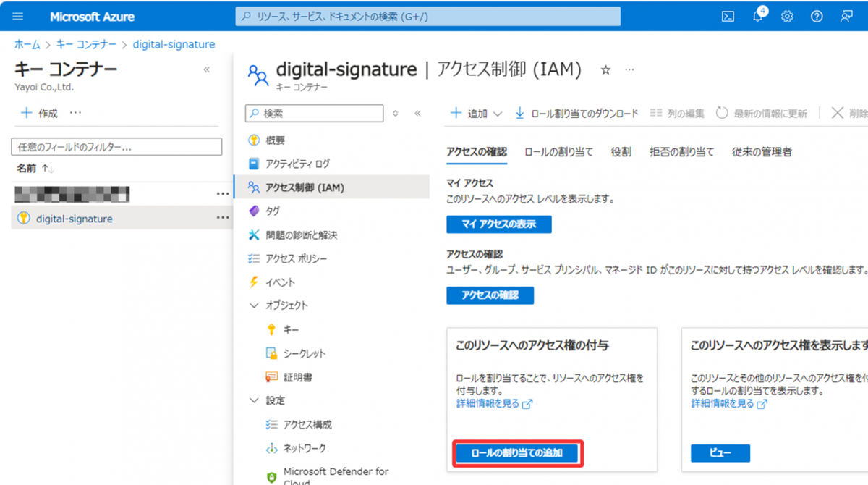The image size is (868, 485).
Task: Click 追加 in the IAM toolbar
Action: pyautogui.click(x=469, y=113)
